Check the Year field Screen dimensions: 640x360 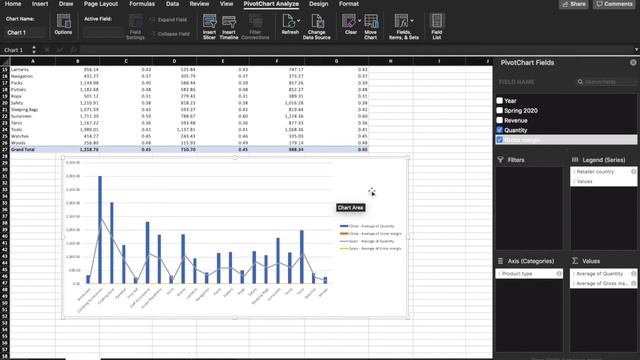tap(500, 100)
